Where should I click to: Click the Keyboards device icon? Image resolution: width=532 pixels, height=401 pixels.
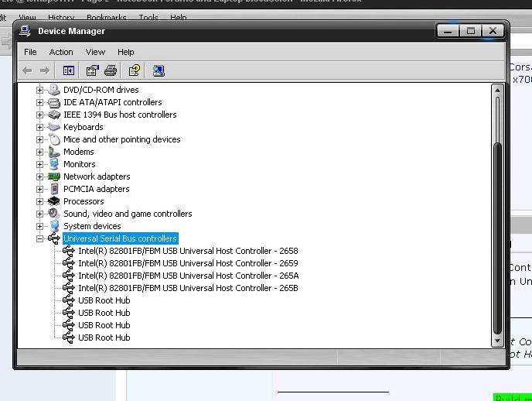coord(53,127)
